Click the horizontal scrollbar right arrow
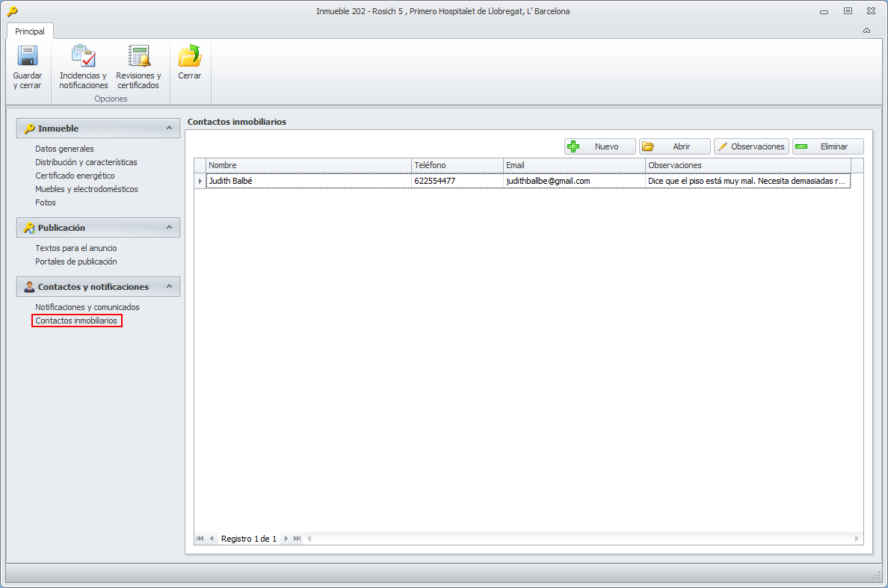The image size is (888, 588). [x=857, y=539]
